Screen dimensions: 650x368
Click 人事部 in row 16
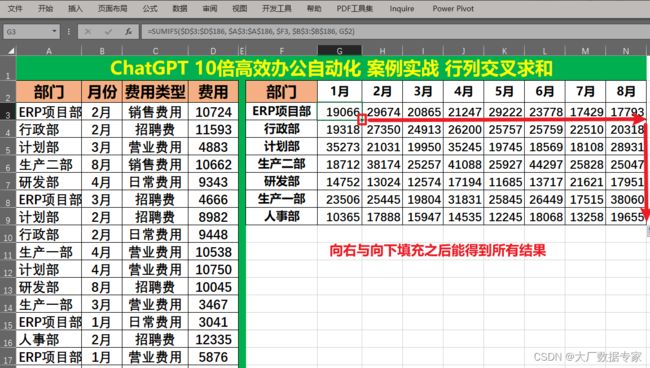[49, 340]
